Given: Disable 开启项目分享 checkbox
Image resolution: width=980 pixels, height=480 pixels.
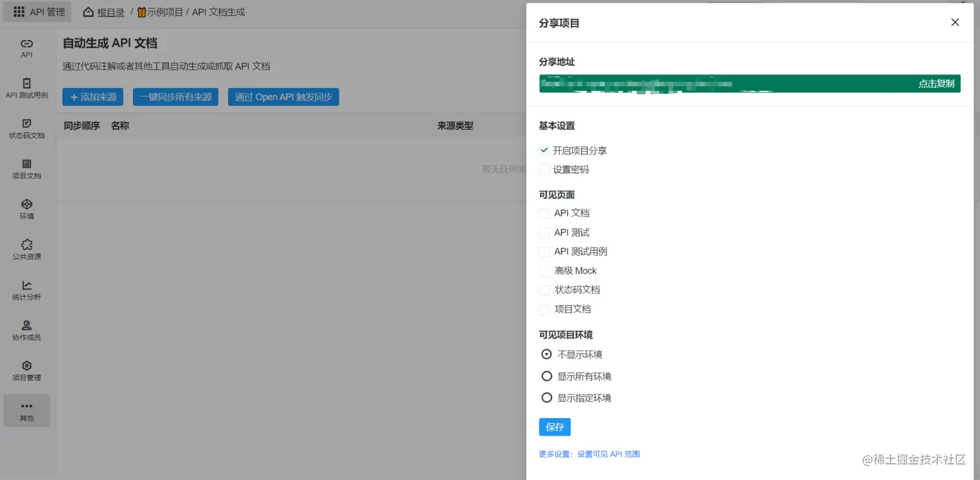Looking at the screenshot, I should pos(544,150).
